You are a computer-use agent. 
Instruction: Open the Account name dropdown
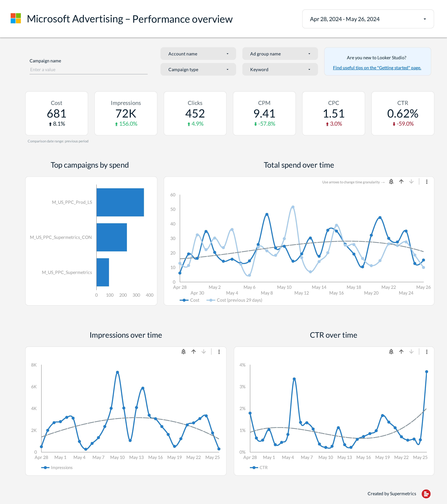coord(198,54)
